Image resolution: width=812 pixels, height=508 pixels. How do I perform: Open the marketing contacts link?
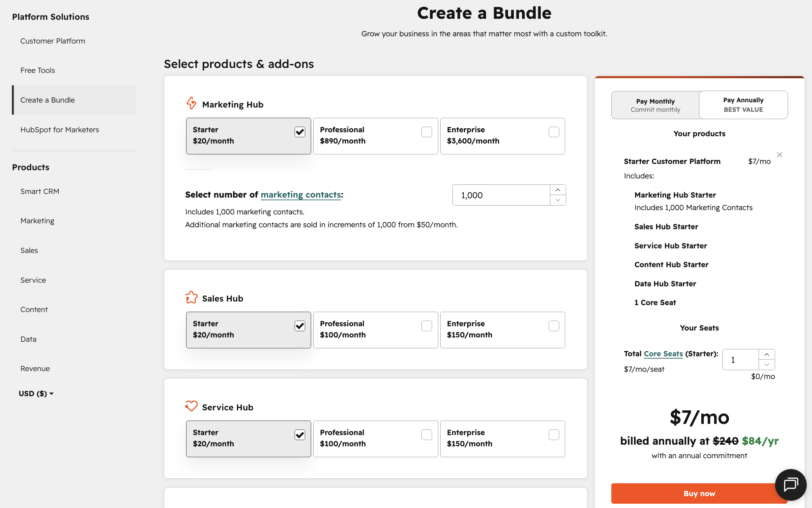tap(301, 195)
